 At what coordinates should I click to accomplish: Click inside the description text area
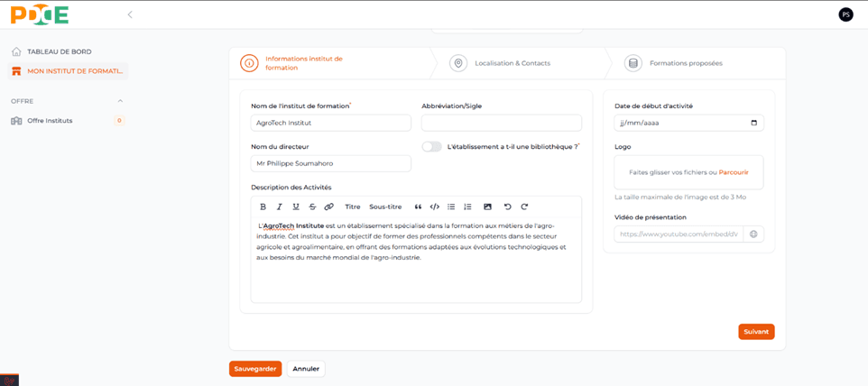point(416,260)
